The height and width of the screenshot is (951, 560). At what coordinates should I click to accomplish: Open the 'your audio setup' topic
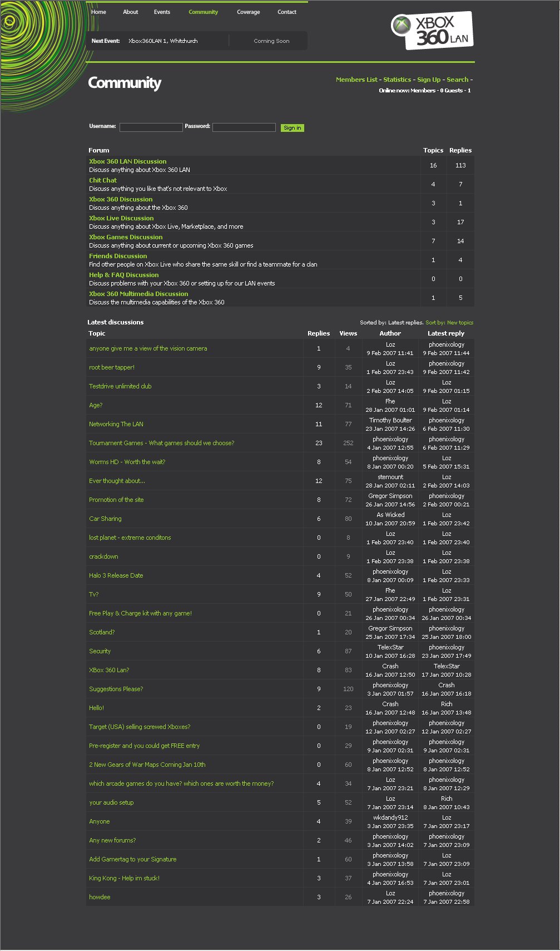tap(111, 802)
